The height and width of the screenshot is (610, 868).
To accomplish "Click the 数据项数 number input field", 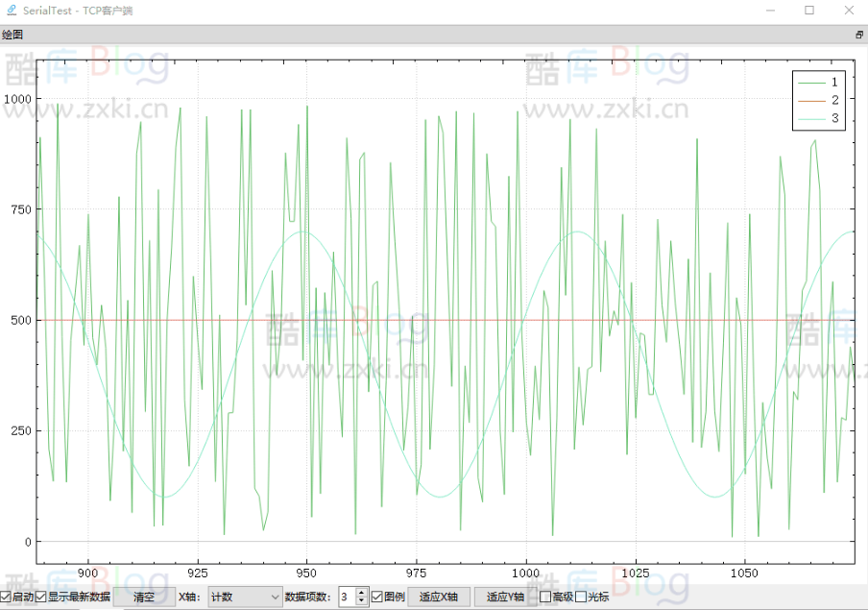I will tap(346, 597).
